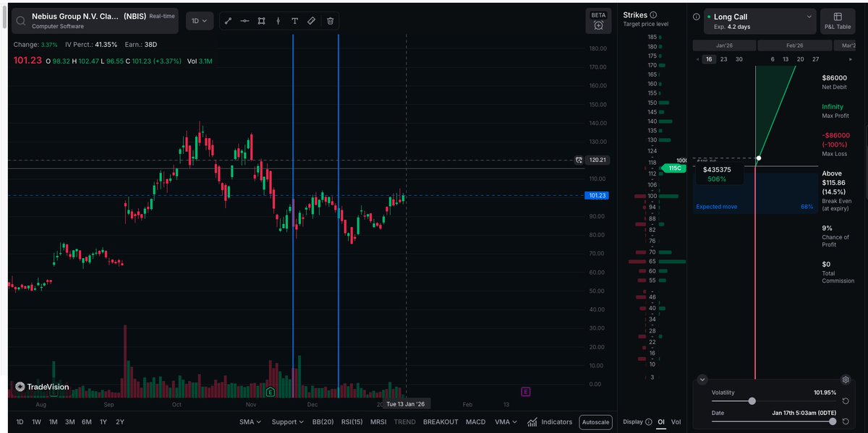Viewport: 868px width, 433px height.
Task: Select the trend line drawing tool
Action: [229, 21]
